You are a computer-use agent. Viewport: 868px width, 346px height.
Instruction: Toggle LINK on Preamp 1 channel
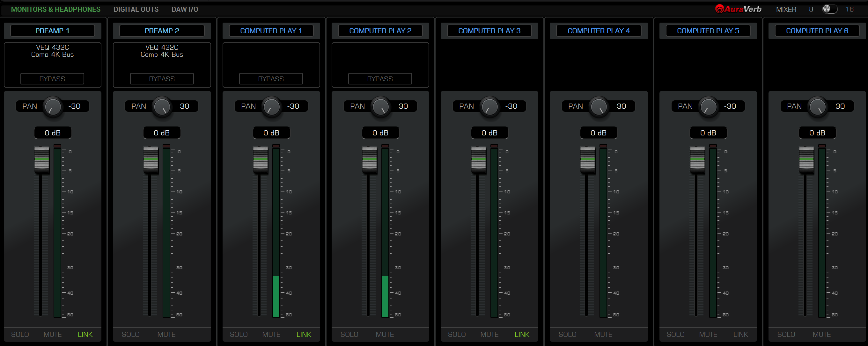coord(85,334)
